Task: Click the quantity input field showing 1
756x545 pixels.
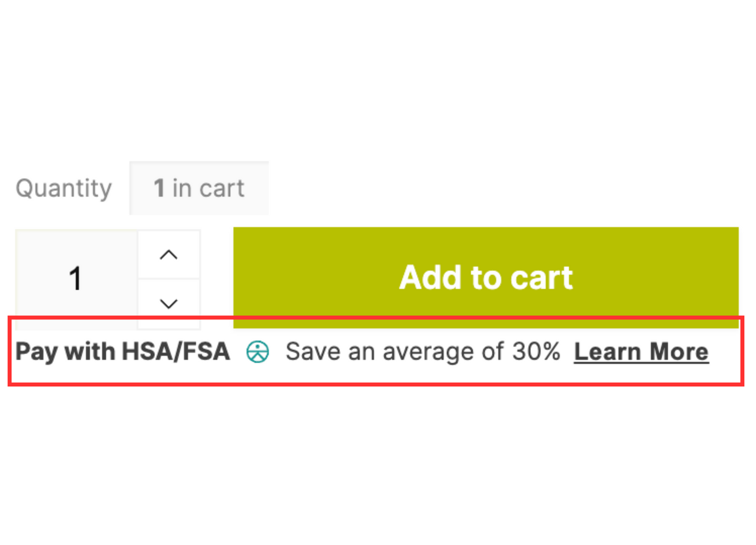Action: click(77, 279)
